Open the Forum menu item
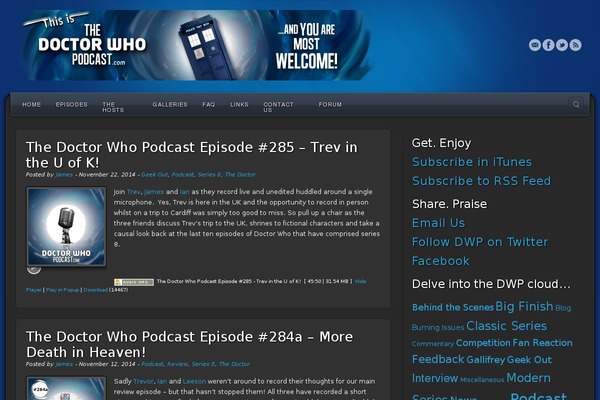The height and width of the screenshot is (400, 600). (330, 104)
